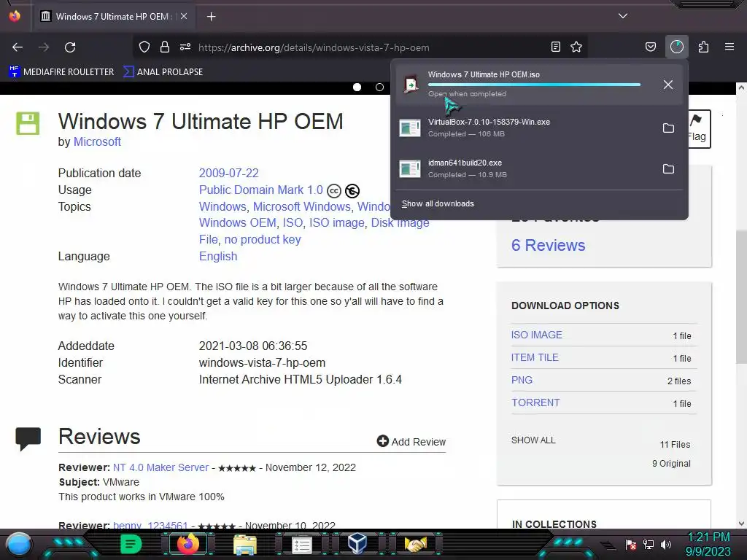The image size is (747, 560).
Task: Click the ISO image topic link
Action: click(x=336, y=223)
